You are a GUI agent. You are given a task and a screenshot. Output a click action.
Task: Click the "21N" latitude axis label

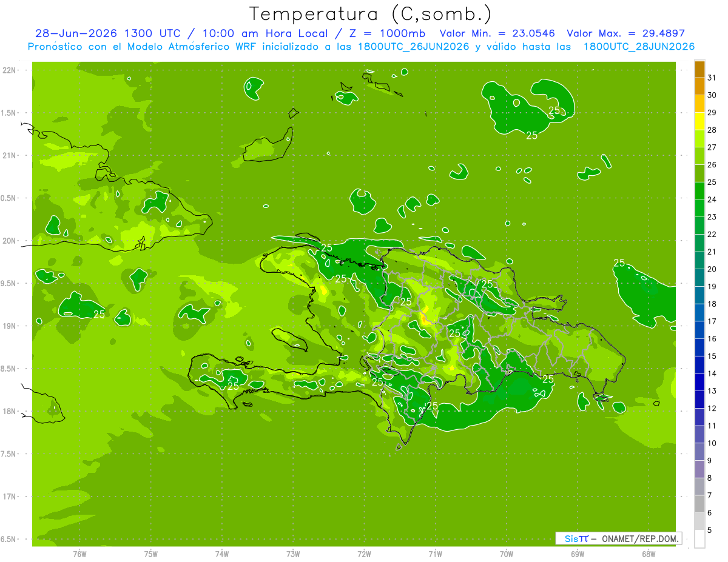click(9, 155)
